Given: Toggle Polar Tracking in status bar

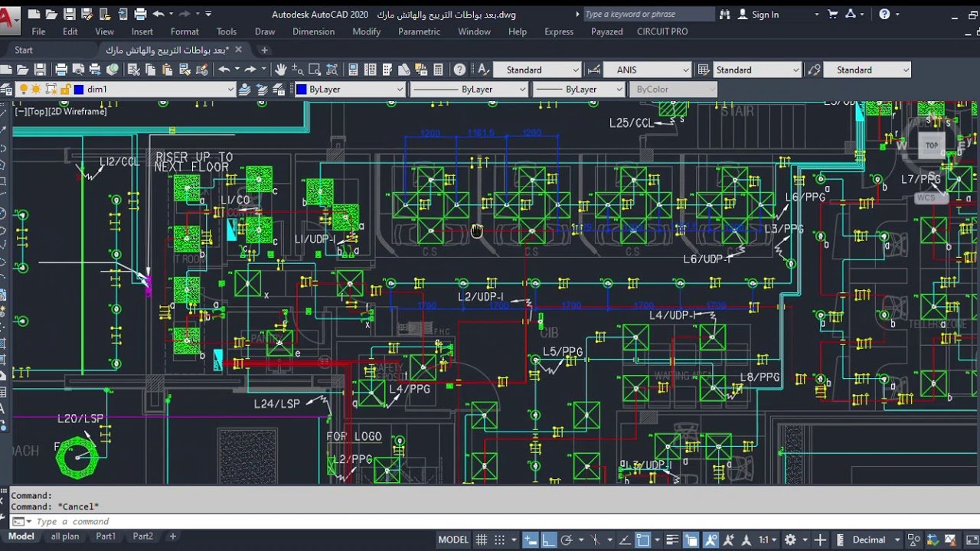Looking at the screenshot, I should (567, 540).
